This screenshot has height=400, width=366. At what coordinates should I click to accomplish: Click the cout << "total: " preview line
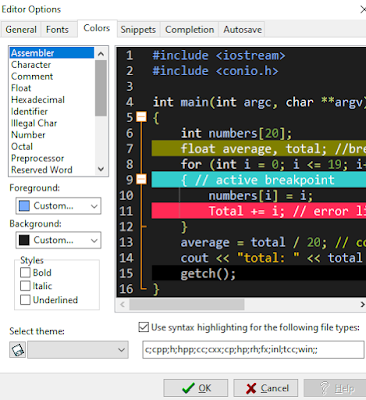coord(272,258)
